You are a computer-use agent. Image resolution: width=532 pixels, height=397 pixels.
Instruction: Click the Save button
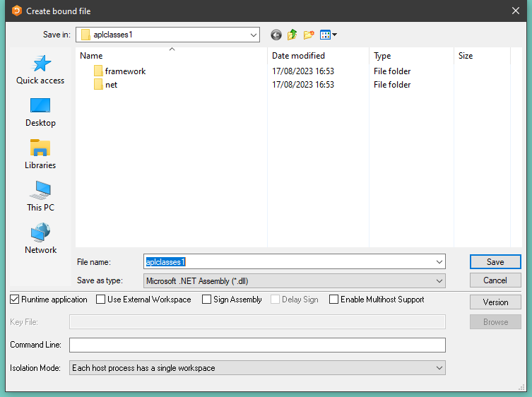pyautogui.click(x=495, y=262)
